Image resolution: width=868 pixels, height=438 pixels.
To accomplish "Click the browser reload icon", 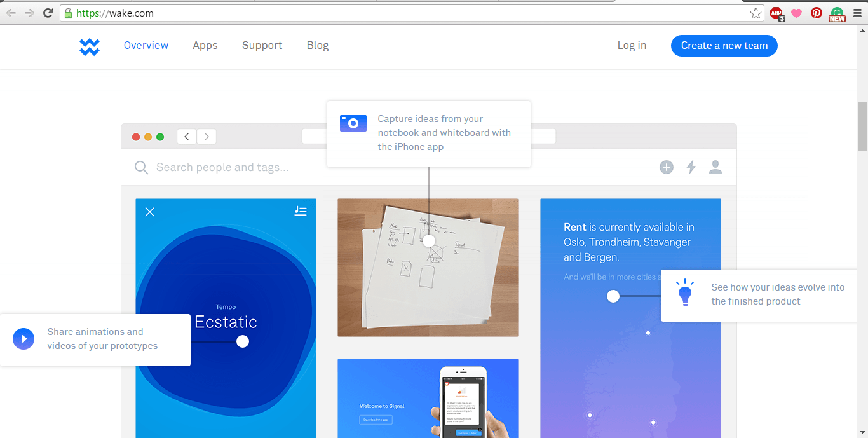I will click(x=48, y=13).
